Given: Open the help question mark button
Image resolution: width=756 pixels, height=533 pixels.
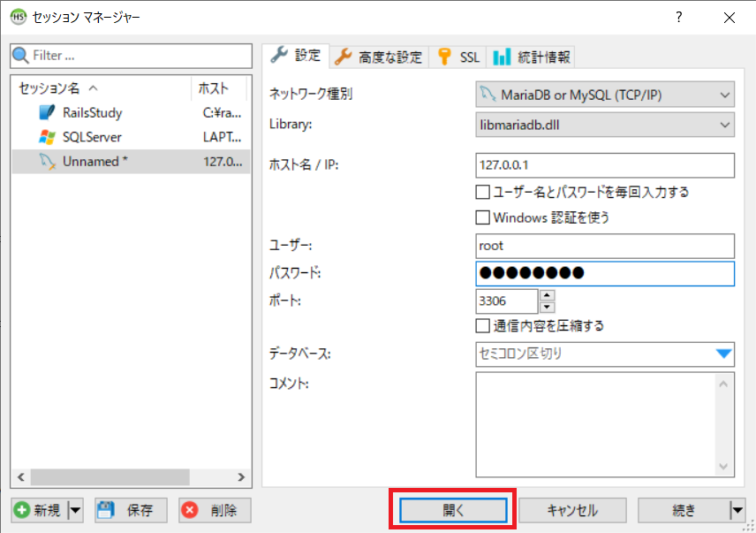Looking at the screenshot, I should 679,18.
